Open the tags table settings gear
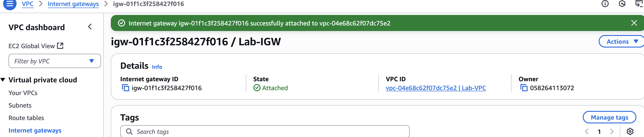Viewport: 644px width, 137px height. point(630,131)
